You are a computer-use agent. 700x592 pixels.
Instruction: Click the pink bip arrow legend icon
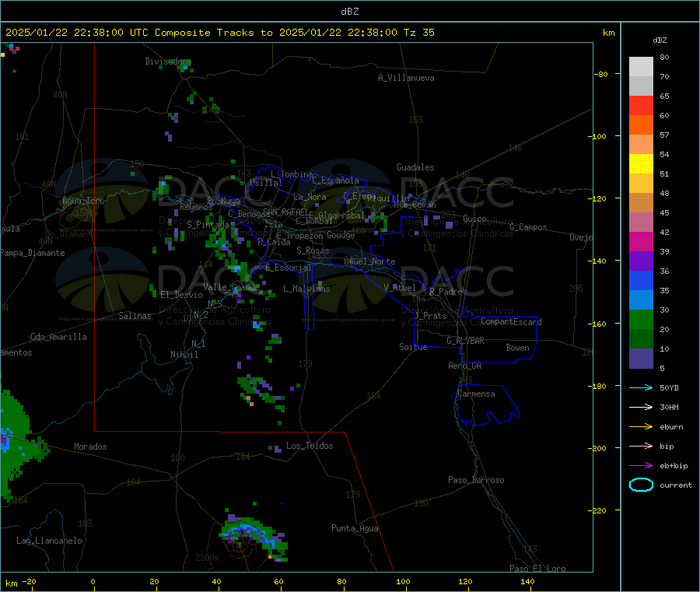(x=641, y=446)
